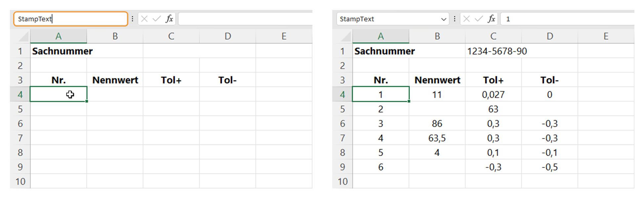Select column C header in right sheet

coord(493,36)
